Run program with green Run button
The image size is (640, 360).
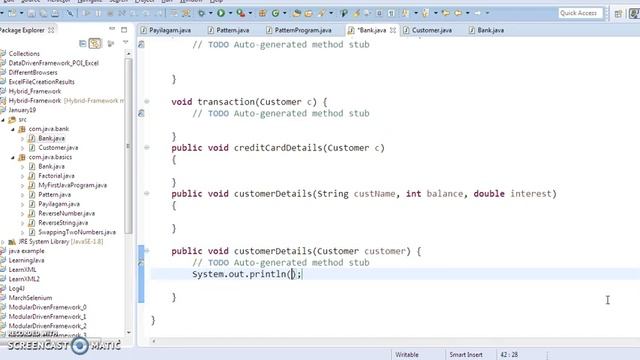coord(221,13)
